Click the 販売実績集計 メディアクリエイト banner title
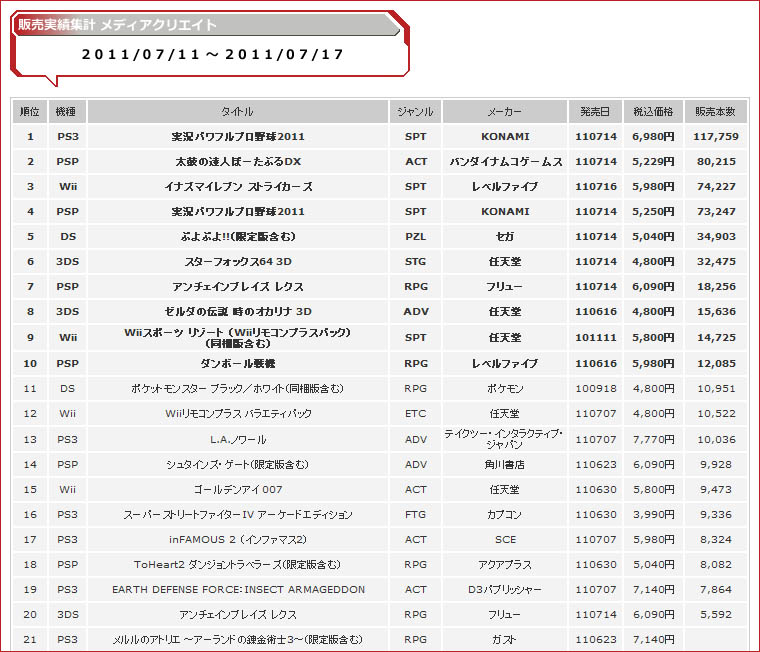The width and height of the screenshot is (760, 652). [117, 25]
